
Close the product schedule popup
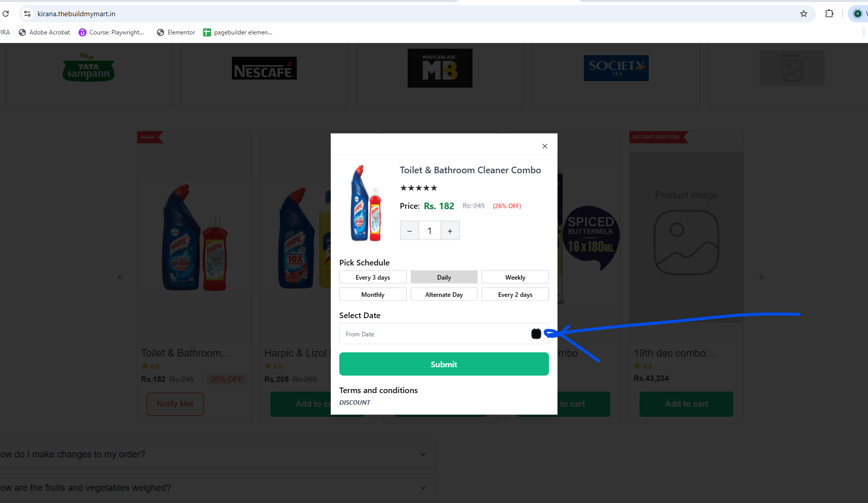(x=545, y=146)
